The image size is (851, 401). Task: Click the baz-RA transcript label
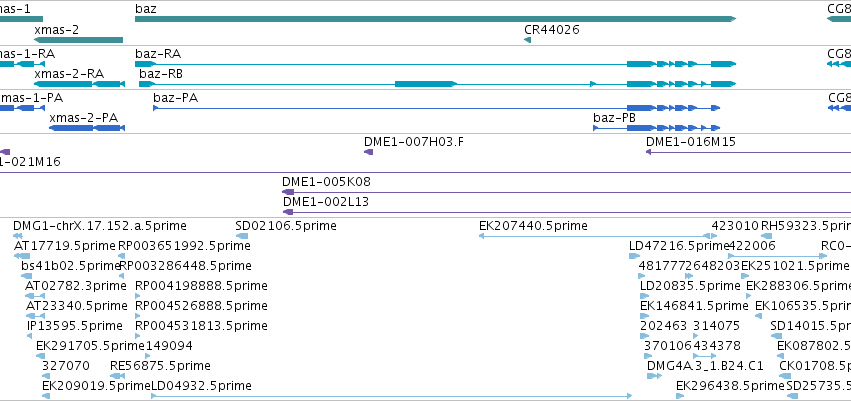158,54
